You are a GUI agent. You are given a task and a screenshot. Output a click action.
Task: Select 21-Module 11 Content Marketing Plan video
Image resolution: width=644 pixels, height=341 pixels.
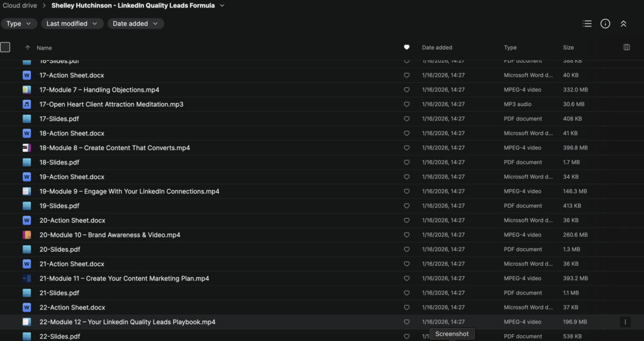(124, 278)
